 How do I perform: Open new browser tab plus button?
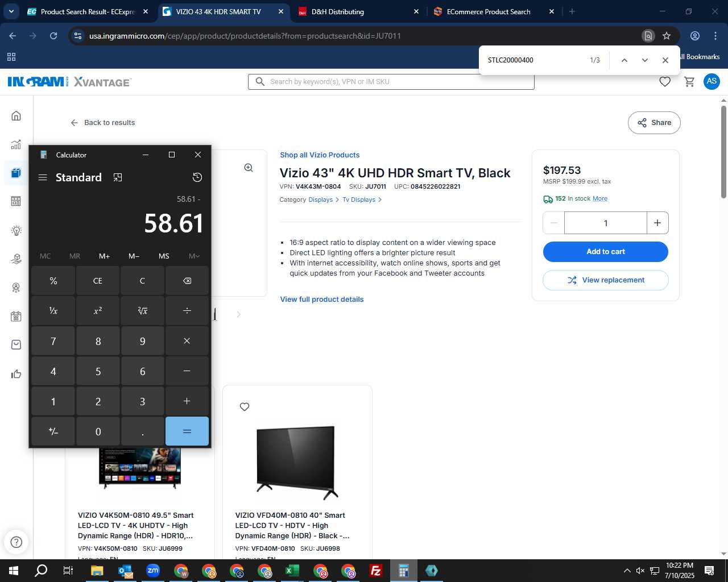[572, 11]
